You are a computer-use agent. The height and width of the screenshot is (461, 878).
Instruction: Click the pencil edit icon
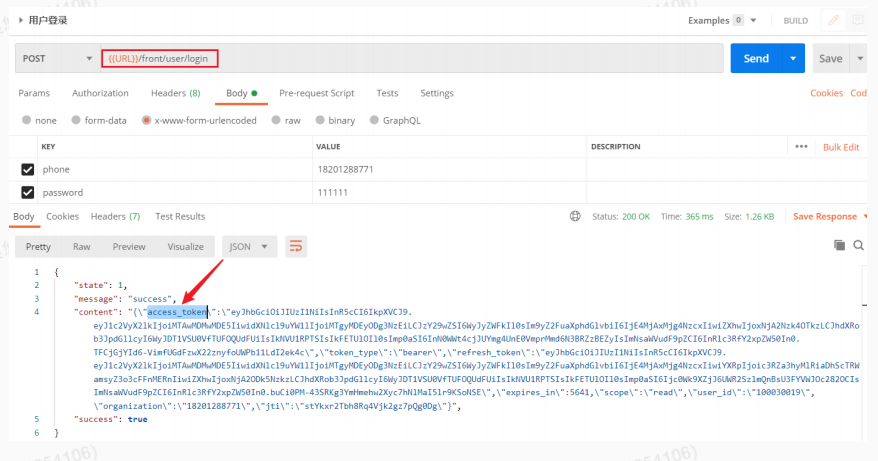coord(833,20)
